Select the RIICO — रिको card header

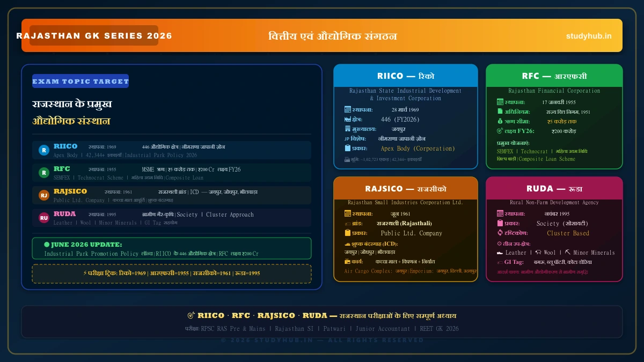[x=406, y=76]
